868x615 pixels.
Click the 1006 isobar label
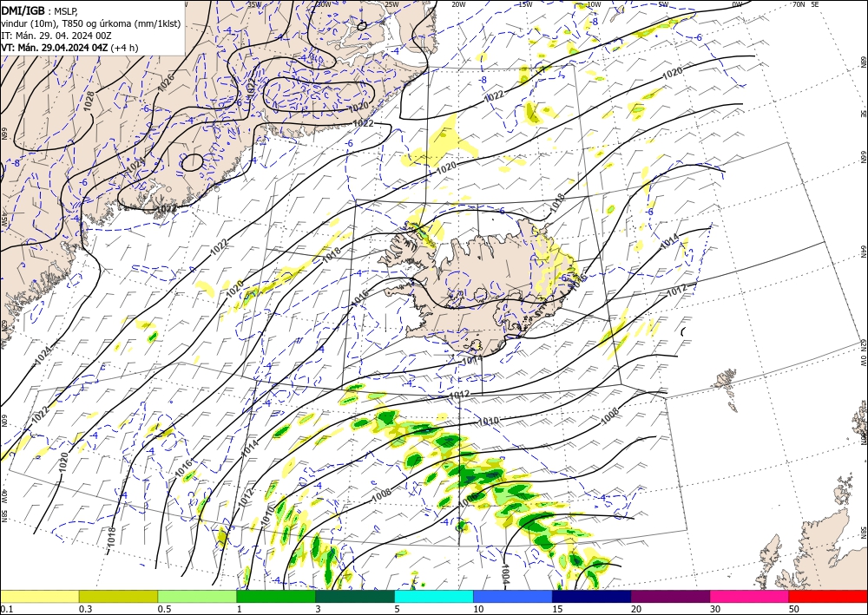click(x=468, y=501)
